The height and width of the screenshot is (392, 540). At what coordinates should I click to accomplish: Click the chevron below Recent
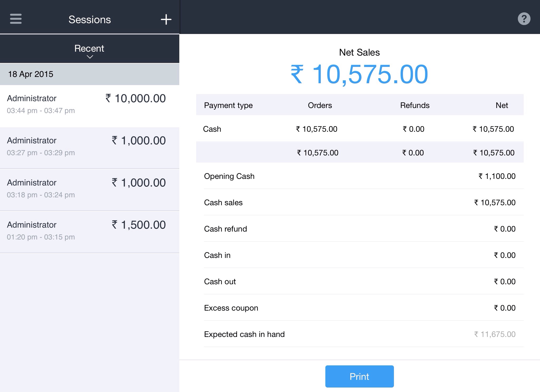coord(90,57)
